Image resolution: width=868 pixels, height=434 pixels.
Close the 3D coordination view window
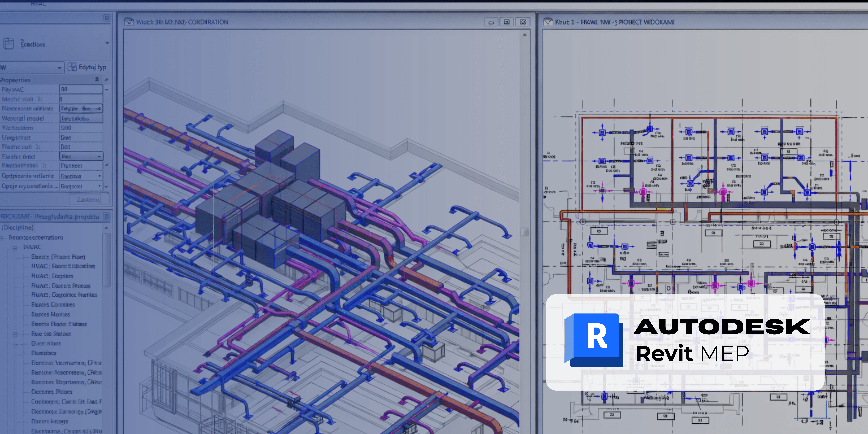coord(523,22)
